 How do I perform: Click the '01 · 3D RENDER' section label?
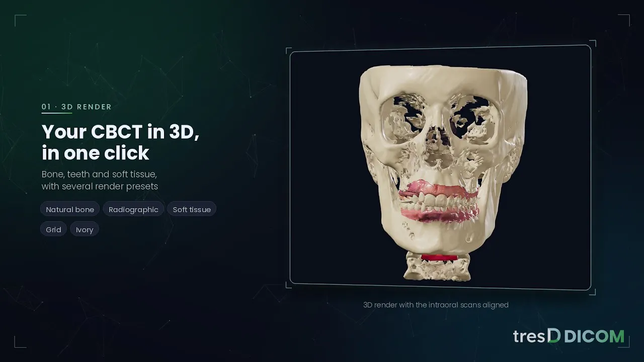pyautogui.click(x=76, y=107)
